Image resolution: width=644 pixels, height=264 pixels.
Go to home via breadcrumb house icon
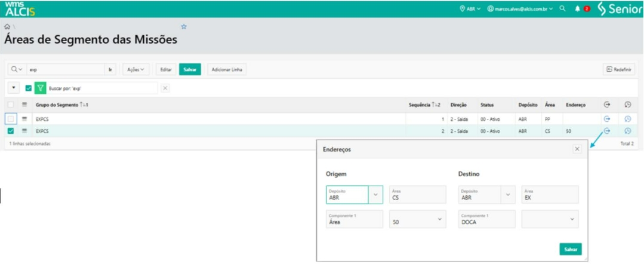7,26
